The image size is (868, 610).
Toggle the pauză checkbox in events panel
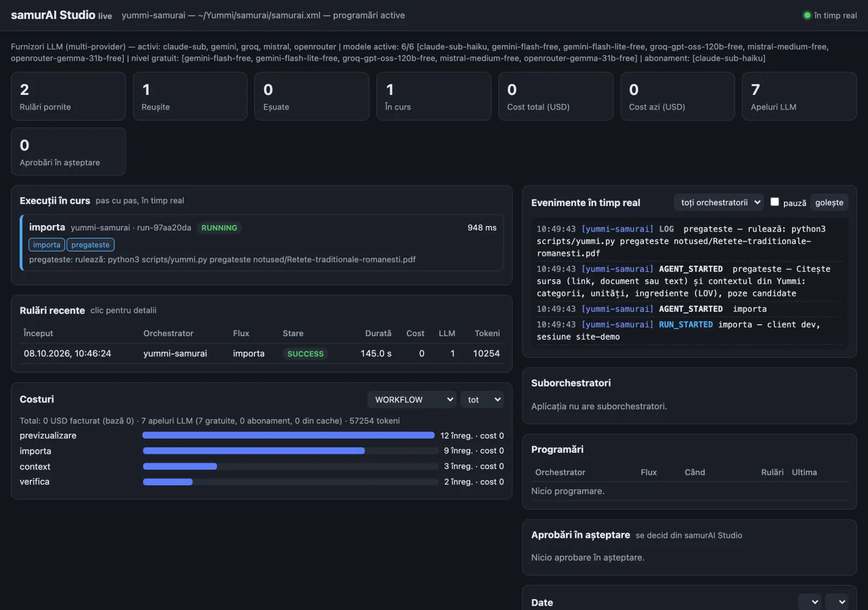click(775, 202)
